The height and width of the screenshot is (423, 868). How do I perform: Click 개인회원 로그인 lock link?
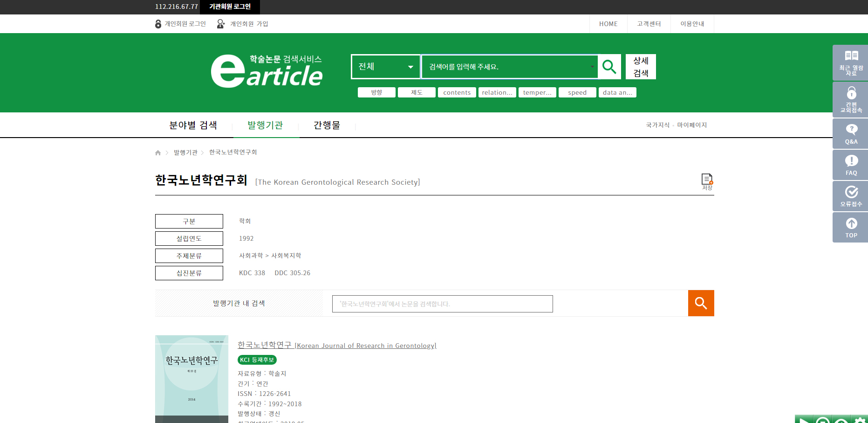coord(180,24)
